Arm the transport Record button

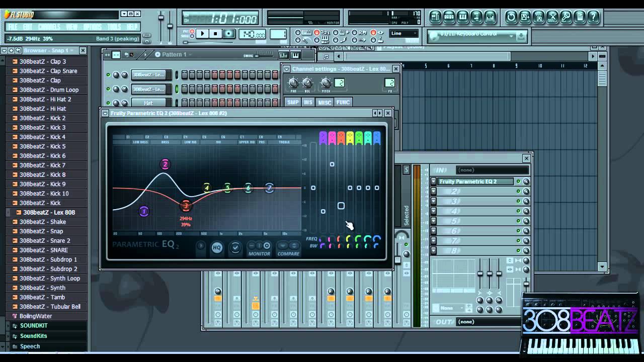pyautogui.click(x=229, y=34)
